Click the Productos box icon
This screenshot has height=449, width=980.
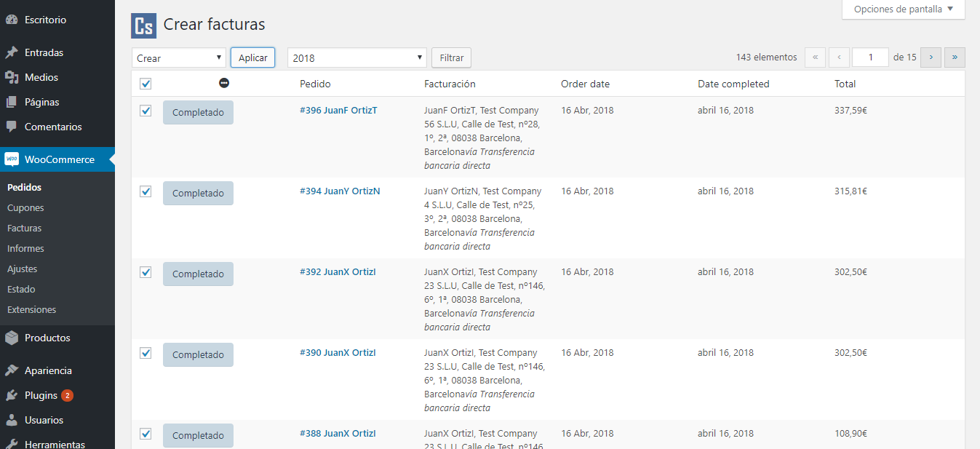pos(11,338)
